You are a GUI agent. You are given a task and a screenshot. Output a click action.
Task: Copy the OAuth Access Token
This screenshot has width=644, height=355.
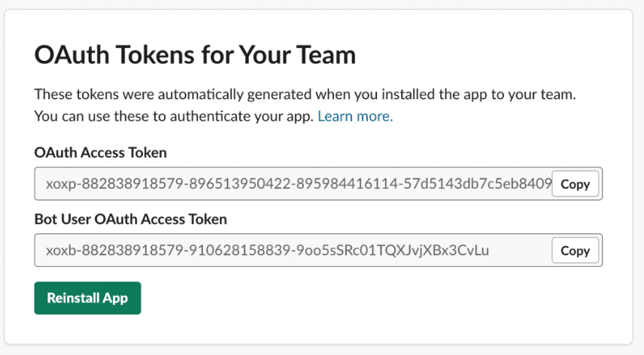575,184
